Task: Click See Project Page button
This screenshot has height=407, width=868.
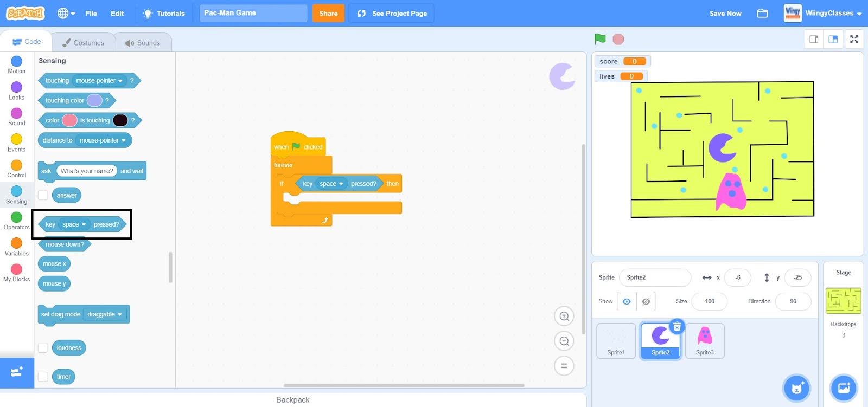Action: [x=392, y=13]
